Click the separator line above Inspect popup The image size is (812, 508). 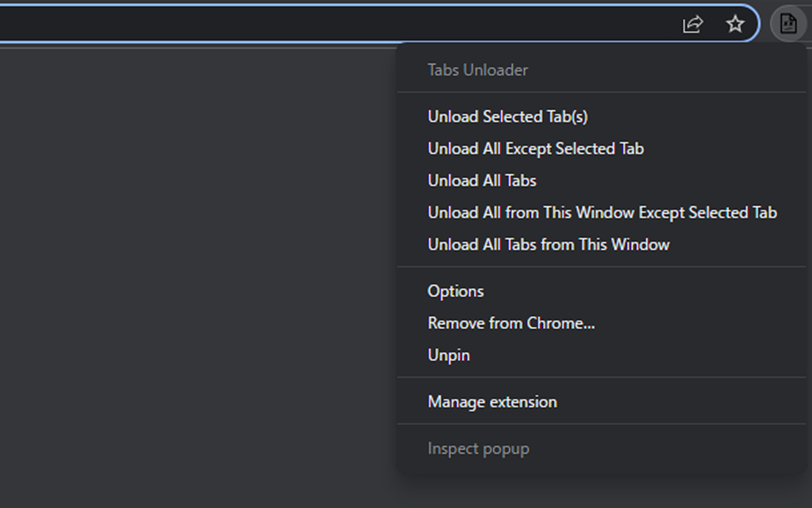pos(601,424)
